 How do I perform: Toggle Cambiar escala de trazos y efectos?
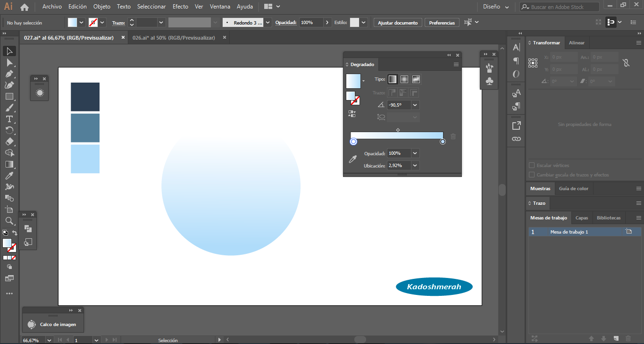[x=532, y=175]
